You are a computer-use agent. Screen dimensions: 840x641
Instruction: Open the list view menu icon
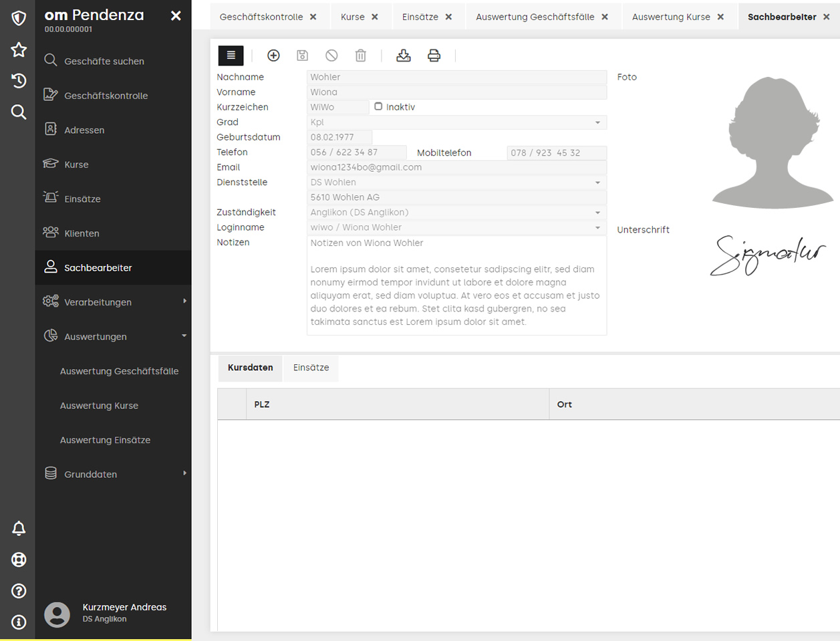pyautogui.click(x=231, y=55)
